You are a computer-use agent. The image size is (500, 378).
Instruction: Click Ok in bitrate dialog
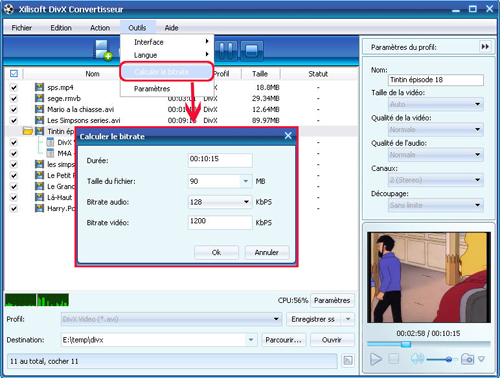tap(216, 252)
